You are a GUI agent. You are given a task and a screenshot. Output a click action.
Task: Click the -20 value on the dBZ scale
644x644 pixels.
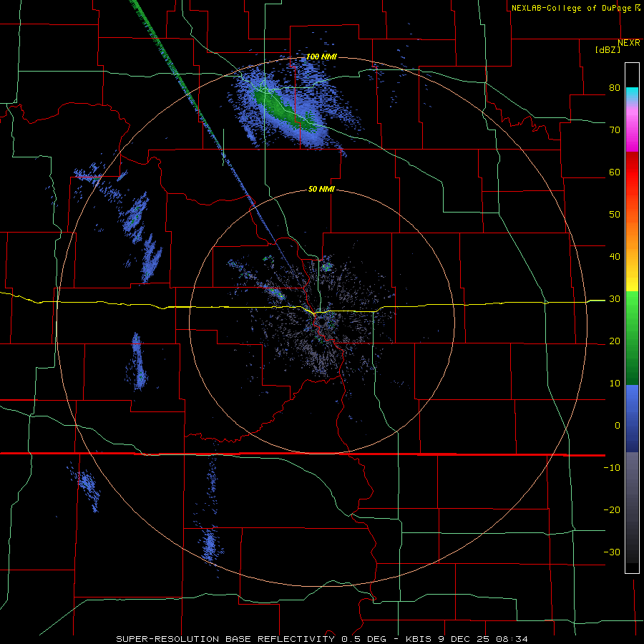click(x=612, y=509)
